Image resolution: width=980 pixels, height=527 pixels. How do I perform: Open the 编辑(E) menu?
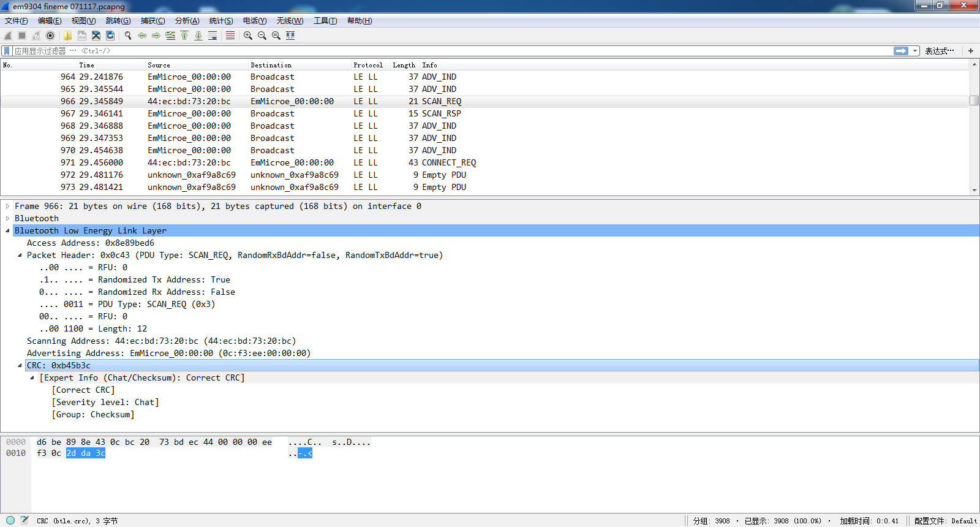[x=50, y=21]
